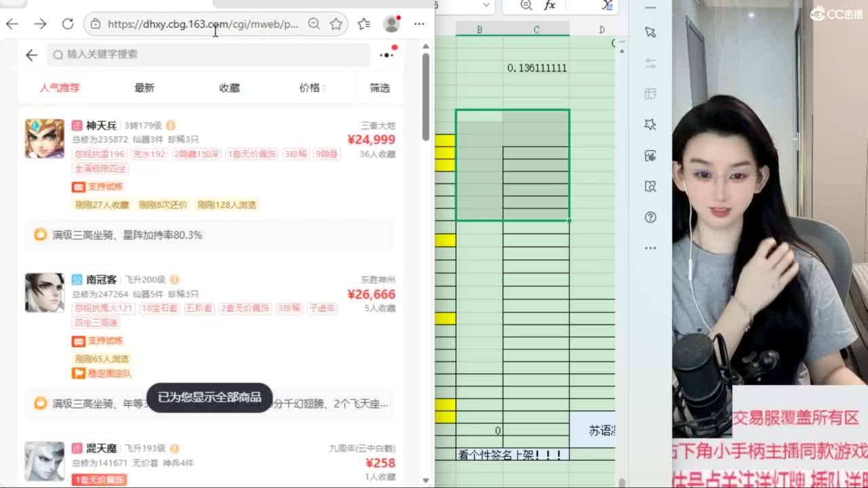
Task: Open the 筛选 filter panel
Action: pyautogui.click(x=380, y=88)
